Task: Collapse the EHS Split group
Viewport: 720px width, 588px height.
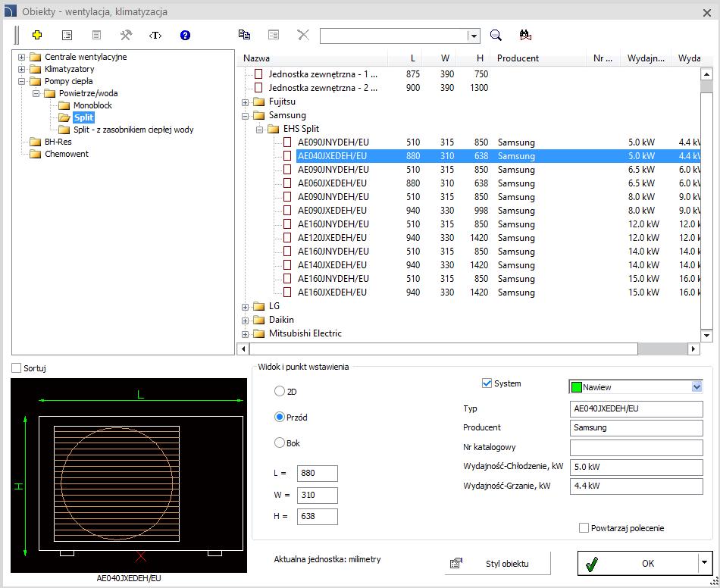Action: [x=259, y=130]
